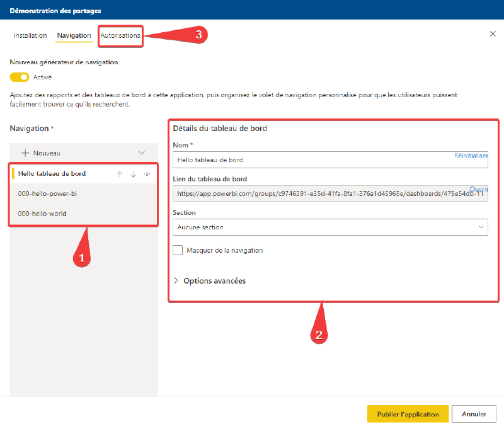504x426 pixels.
Task: Turn off the Nouveau générateur de navigation toggle
Action: 20,77
